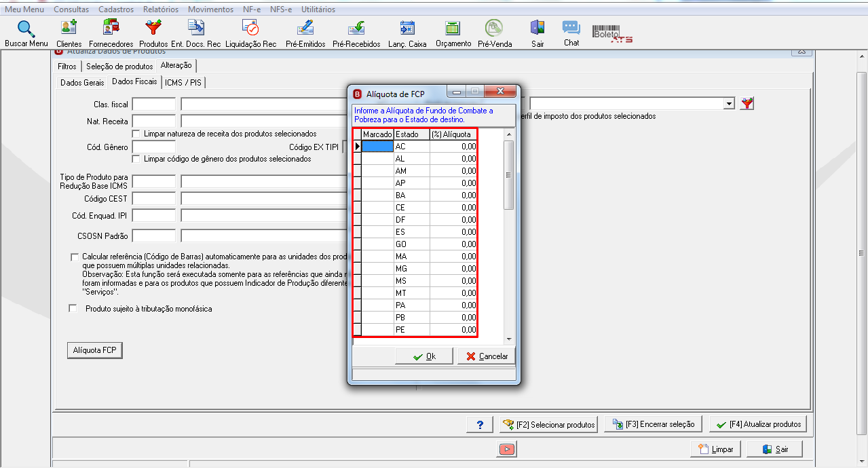
Task: Click the Cód. Enquad. IPI field
Action: pos(154,215)
